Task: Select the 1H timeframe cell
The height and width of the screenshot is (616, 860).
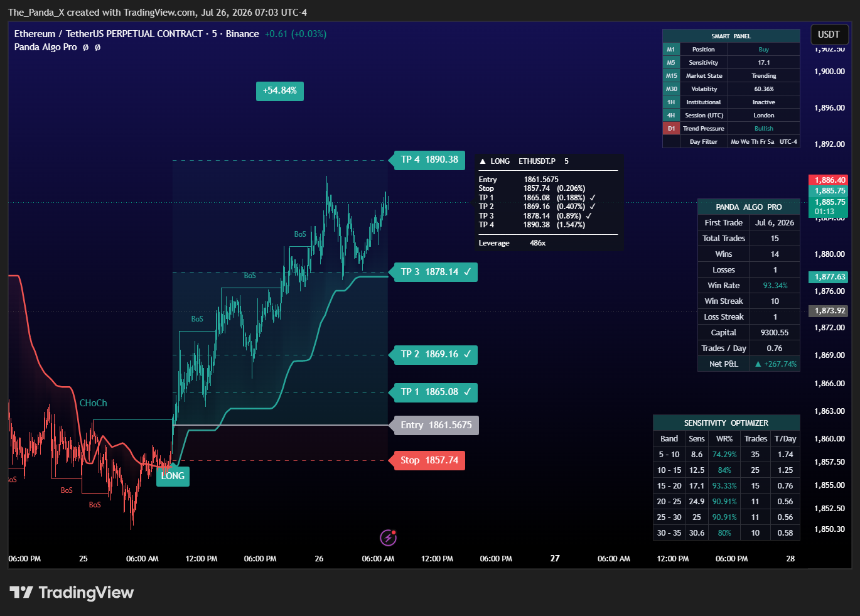Action: (671, 102)
